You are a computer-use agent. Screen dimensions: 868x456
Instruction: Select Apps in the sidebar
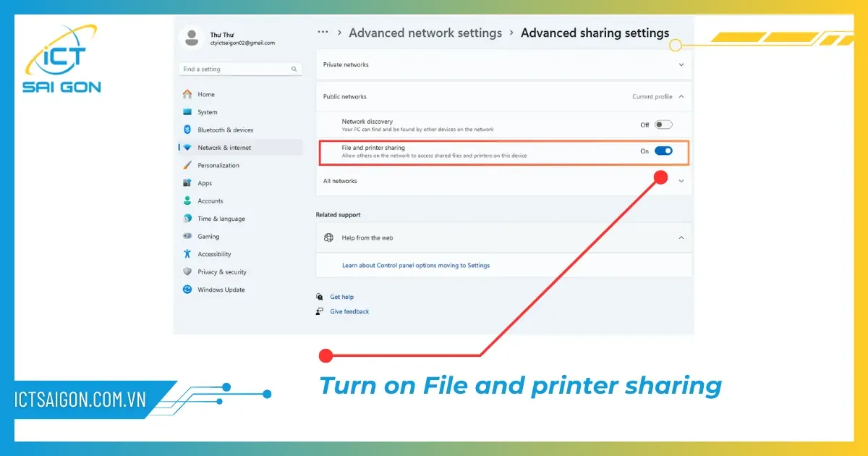[205, 182]
